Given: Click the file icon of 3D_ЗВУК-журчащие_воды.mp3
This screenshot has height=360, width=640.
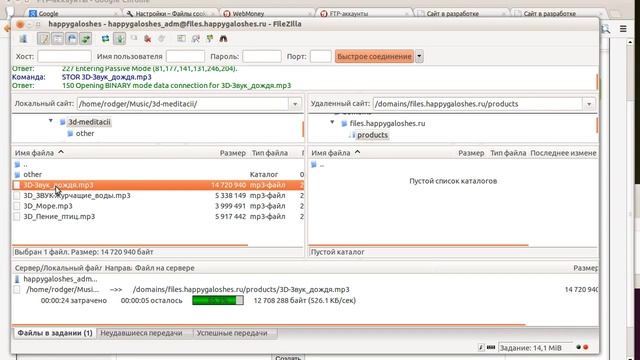Looking at the screenshot, I should [x=17, y=196].
